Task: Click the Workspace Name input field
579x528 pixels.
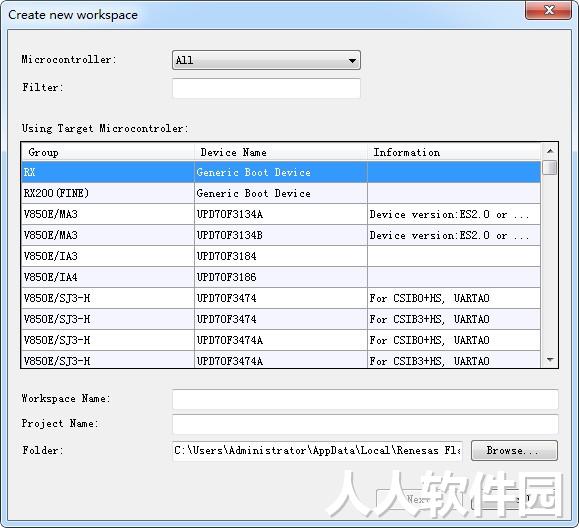Action: click(x=365, y=399)
